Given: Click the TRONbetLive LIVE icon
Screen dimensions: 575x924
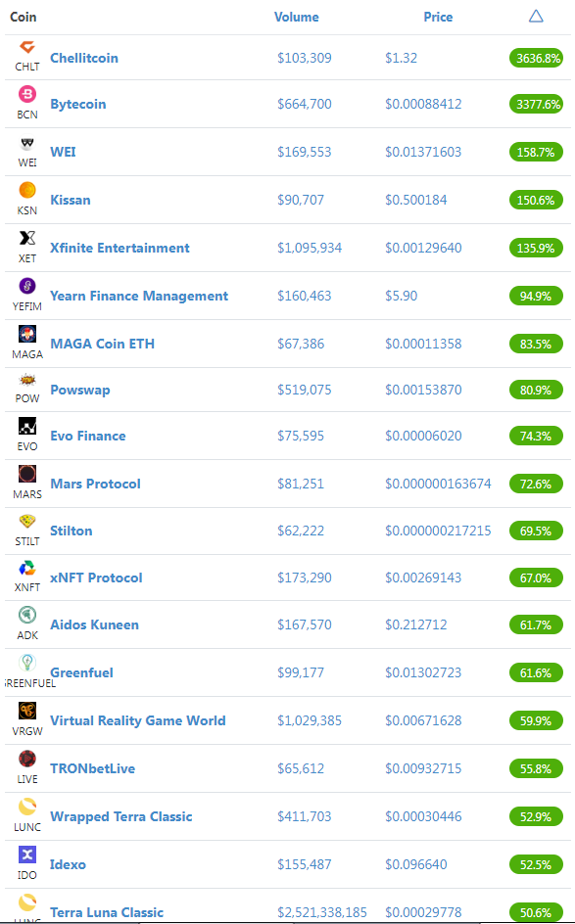Looking at the screenshot, I should (x=27, y=759).
